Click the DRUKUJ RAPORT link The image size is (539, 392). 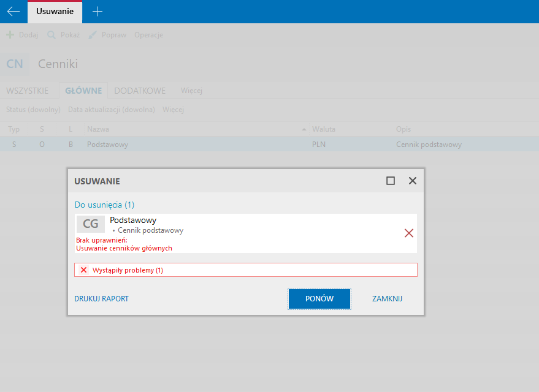[101, 299]
